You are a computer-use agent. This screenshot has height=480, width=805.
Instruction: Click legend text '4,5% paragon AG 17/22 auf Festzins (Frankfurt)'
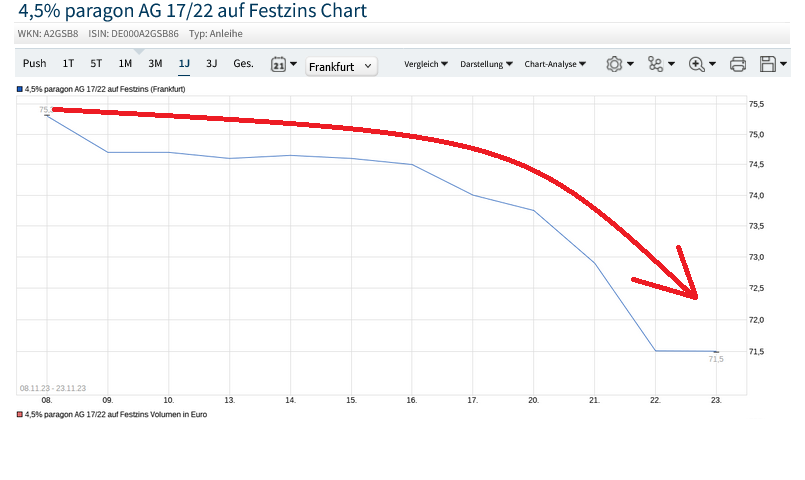pyautogui.click(x=105, y=89)
